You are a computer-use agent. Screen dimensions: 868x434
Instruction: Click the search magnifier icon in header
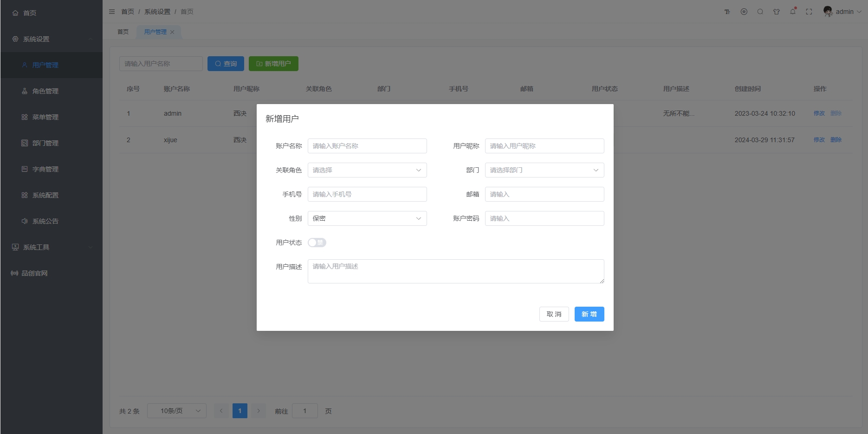(x=760, y=12)
